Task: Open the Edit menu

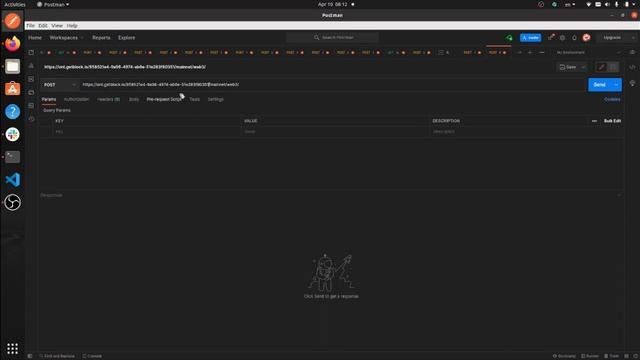Action: pos(43,25)
